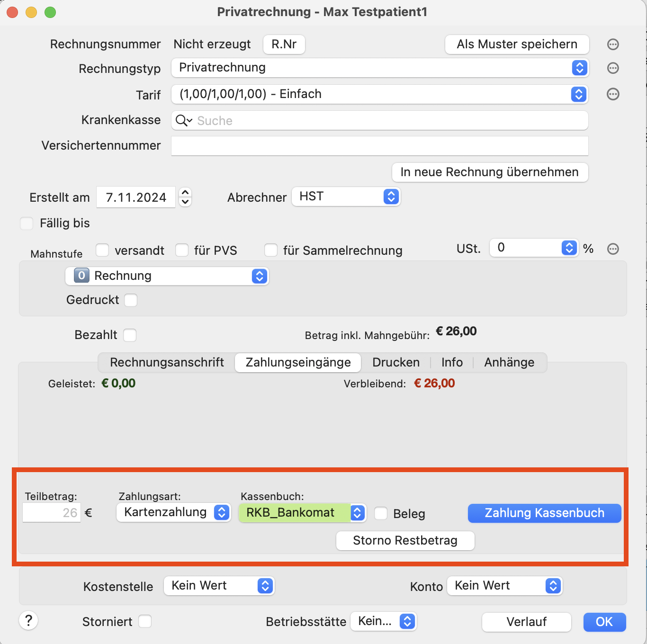Open the Konto Kein Wert dropdown
Viewport: 647px width, 644px height.
(504, 586)
